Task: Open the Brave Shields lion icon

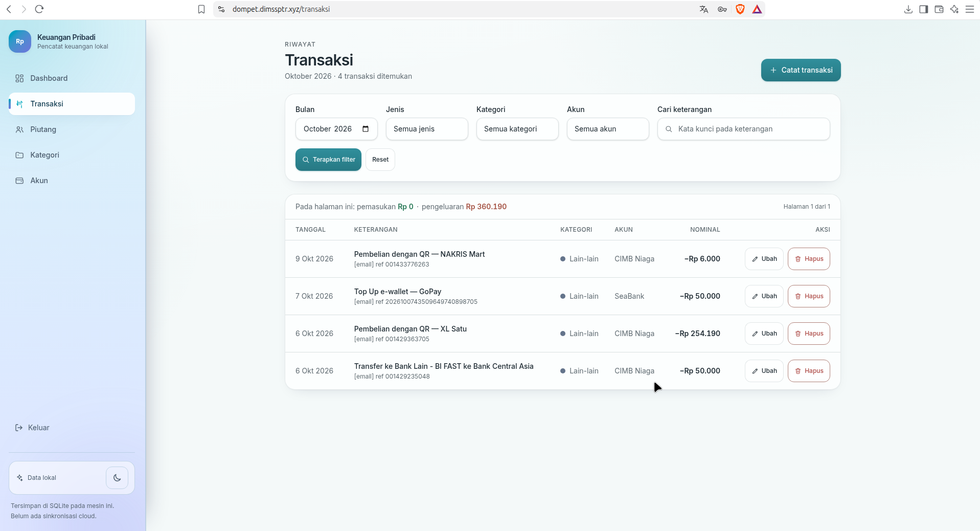Action: tap(740, 9)
